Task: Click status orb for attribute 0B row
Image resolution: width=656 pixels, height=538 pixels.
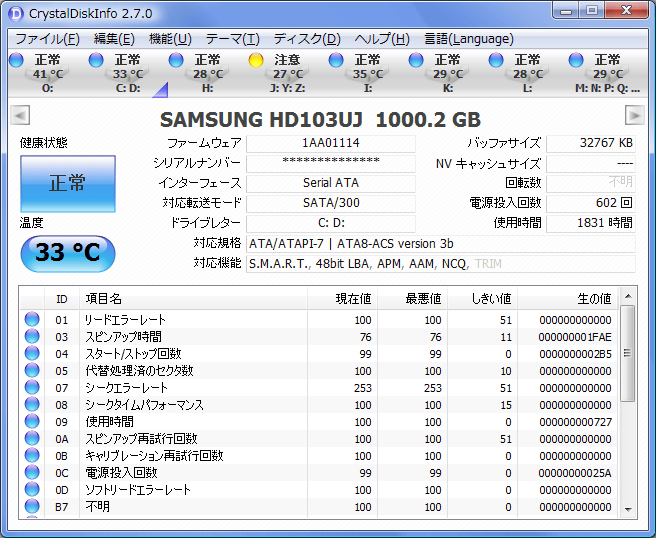Action: pos(32,456)
